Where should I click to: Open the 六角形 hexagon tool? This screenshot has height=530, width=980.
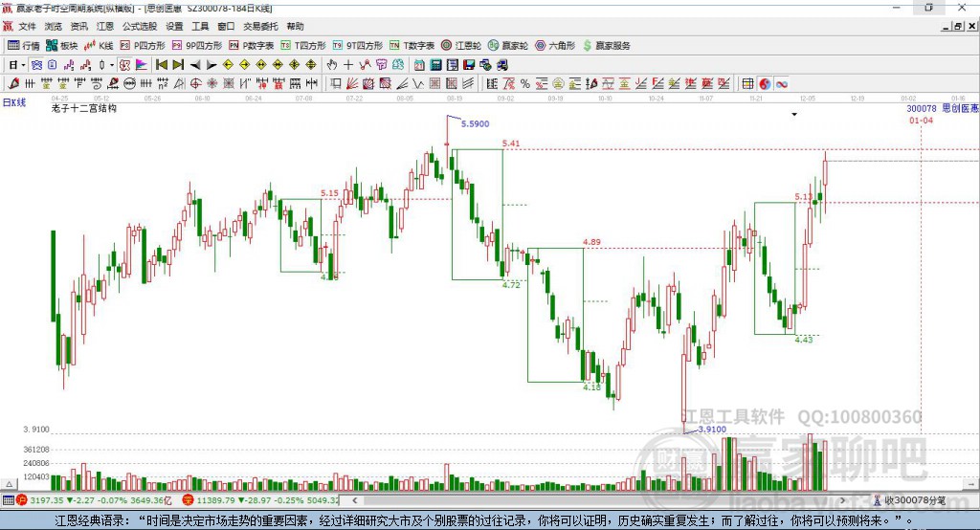click(554, 45)
